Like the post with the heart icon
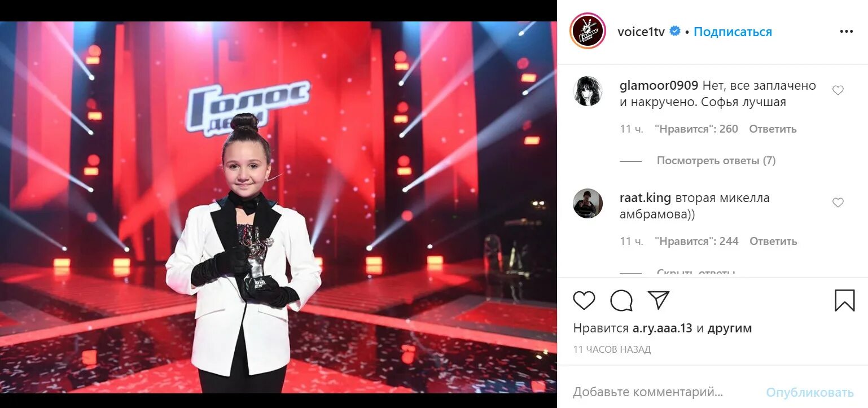The width and height of the screenshot is (868, 408). (584, 300)
